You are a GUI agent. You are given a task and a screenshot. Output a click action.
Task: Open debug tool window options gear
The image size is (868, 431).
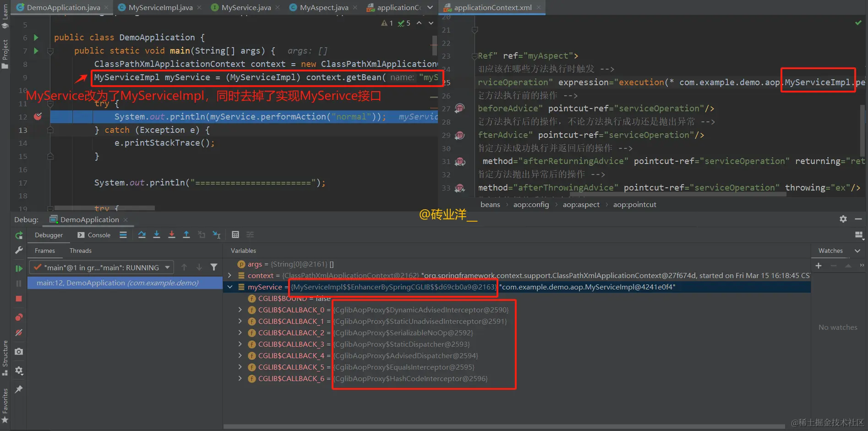point(843,219)
